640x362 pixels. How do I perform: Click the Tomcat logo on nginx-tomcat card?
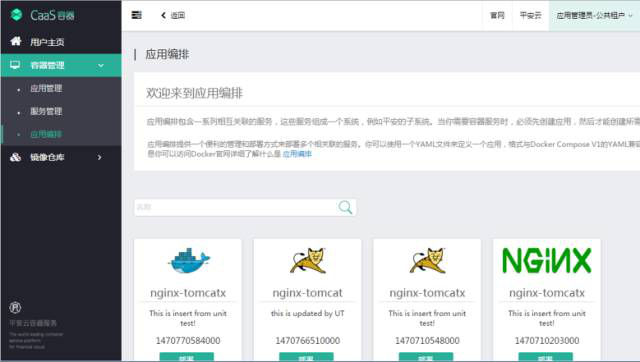(x=308, y=260)
